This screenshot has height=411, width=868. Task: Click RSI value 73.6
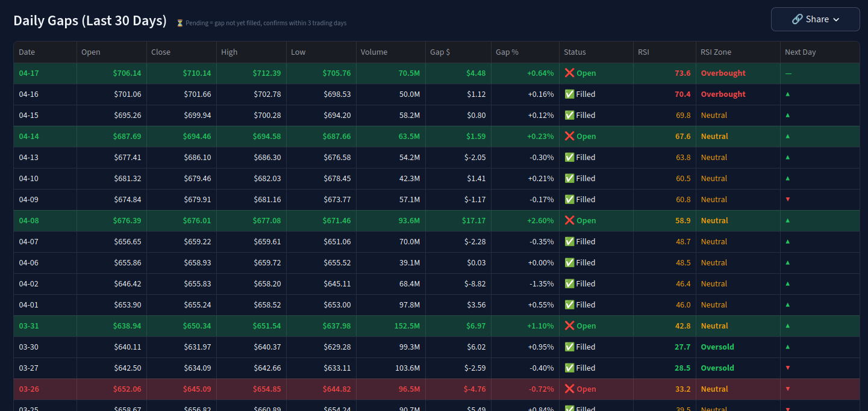tap(683, 73)
